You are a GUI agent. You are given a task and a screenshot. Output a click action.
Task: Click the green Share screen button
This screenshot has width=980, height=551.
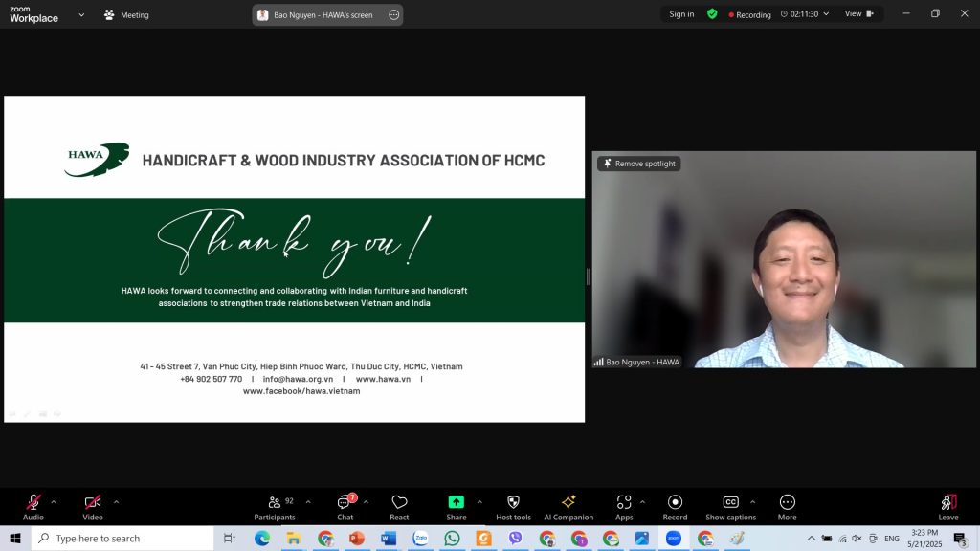[x=457, y=507]
